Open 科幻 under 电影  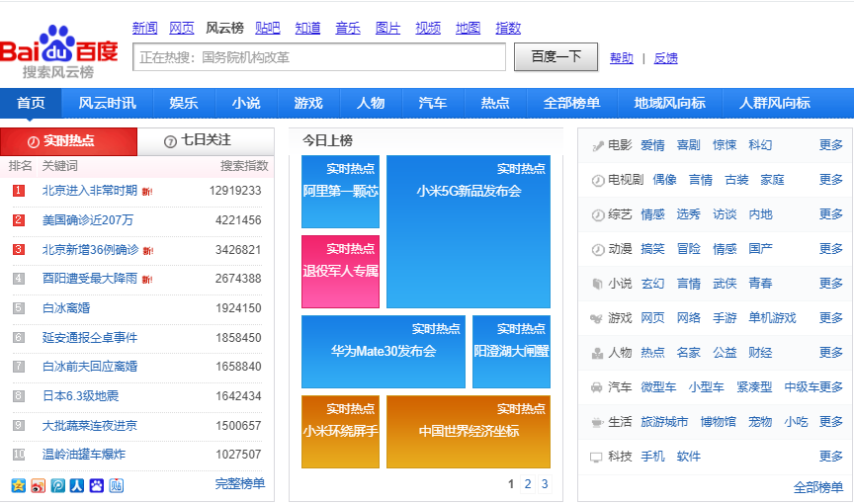click(x=760, y=145)
